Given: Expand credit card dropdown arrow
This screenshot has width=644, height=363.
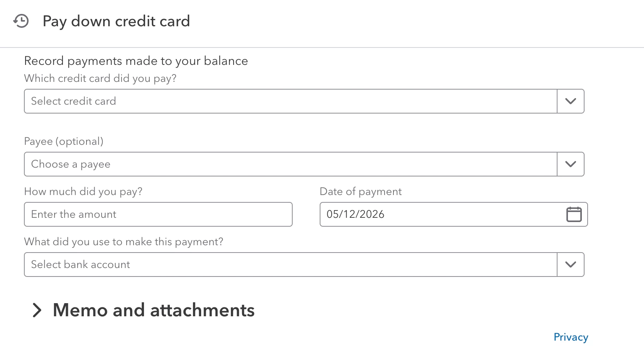Looking at the screenshot, I should click(x=571, y=101).
